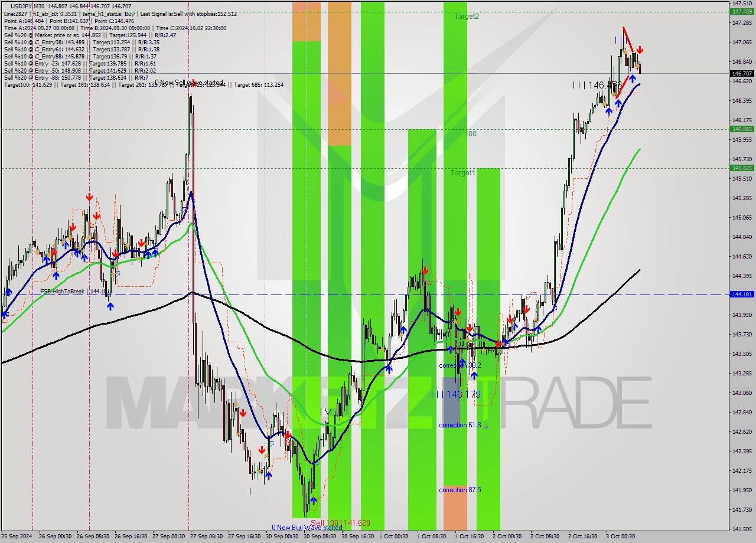This screenshot has height=543, width=756.
Task: Click the '2 Oct 16:30' time axis label
Action: [x=583, y=537]
